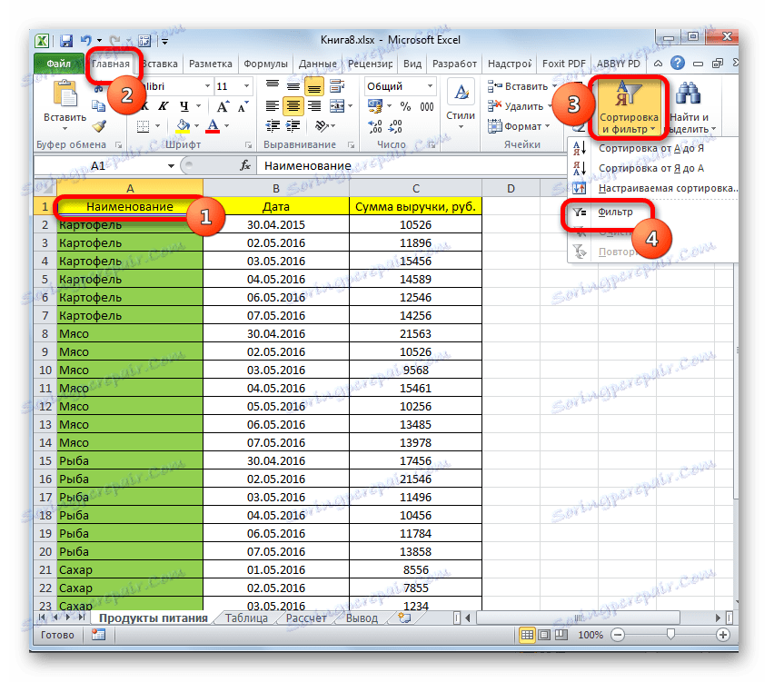Open the Рассчет sheet tab
The height and width of the screenshot is (682, 784).
pyautogui.click(x=306, y=618)
